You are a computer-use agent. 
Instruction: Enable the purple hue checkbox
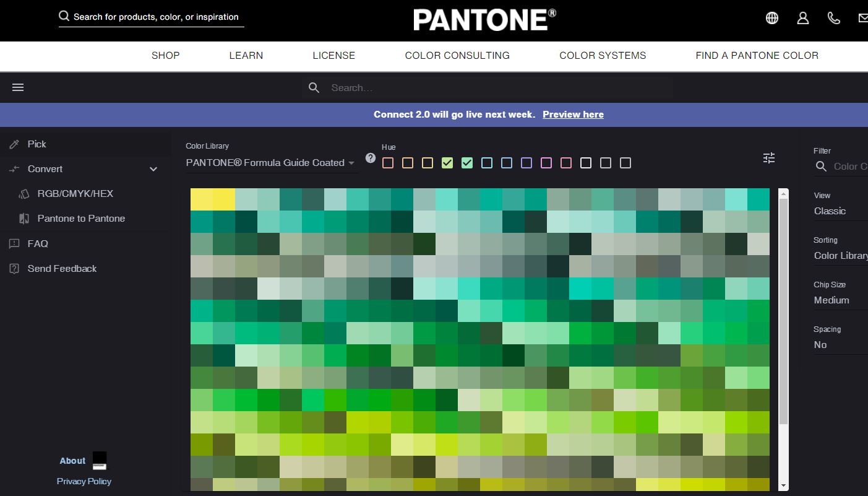526,163
